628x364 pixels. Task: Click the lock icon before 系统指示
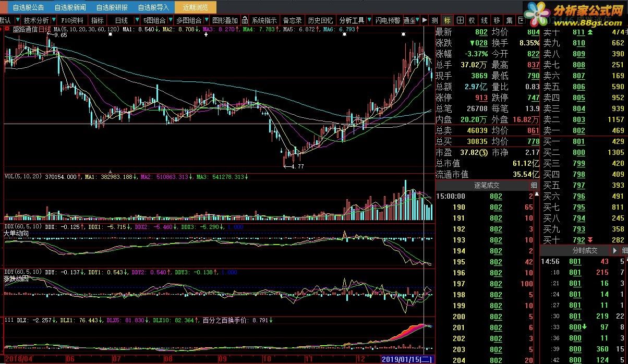[x=245, y=20]
